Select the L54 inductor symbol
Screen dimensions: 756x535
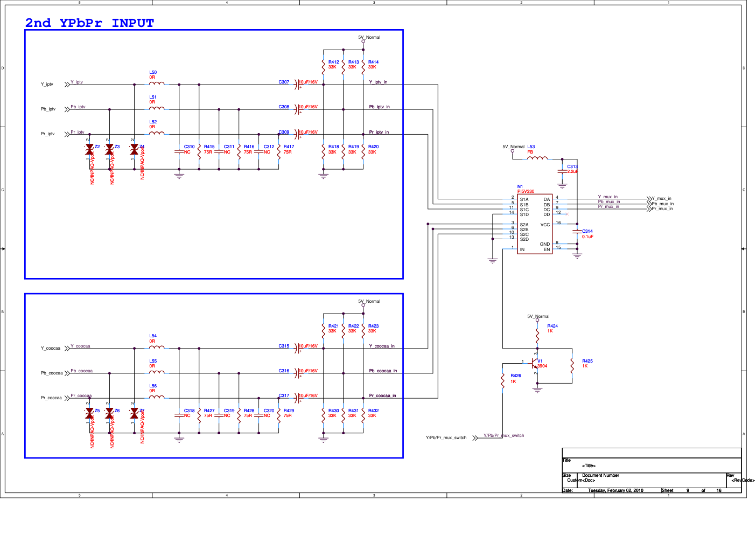157,348
